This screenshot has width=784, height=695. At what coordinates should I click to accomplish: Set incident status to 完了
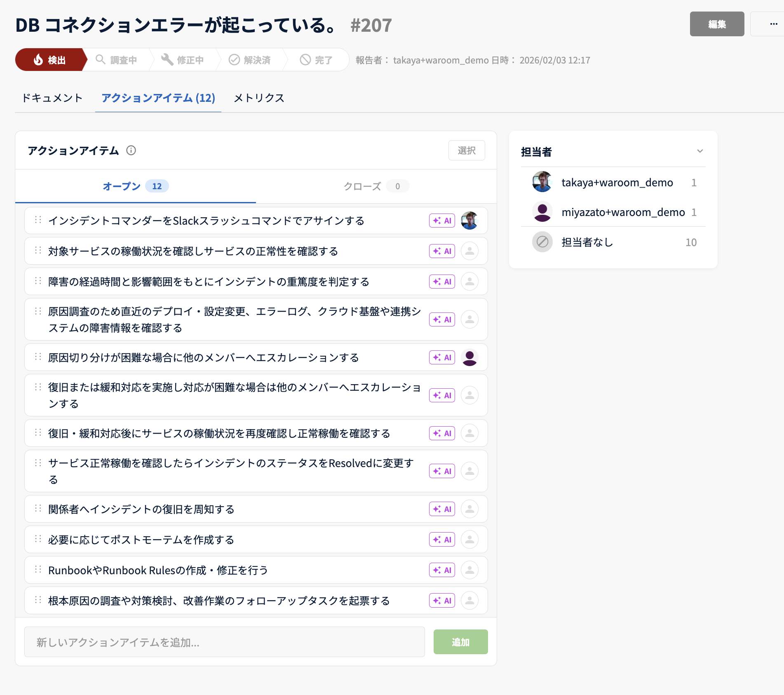316,60
